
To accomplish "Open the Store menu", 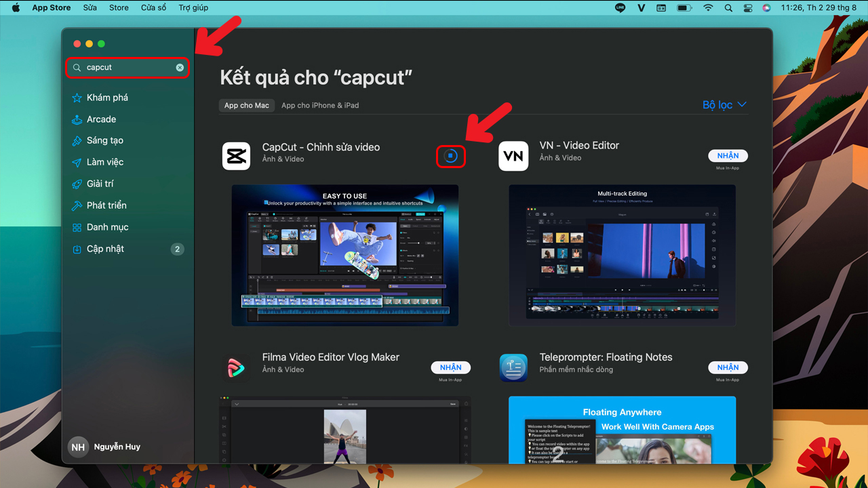I will tap(119, 7).
